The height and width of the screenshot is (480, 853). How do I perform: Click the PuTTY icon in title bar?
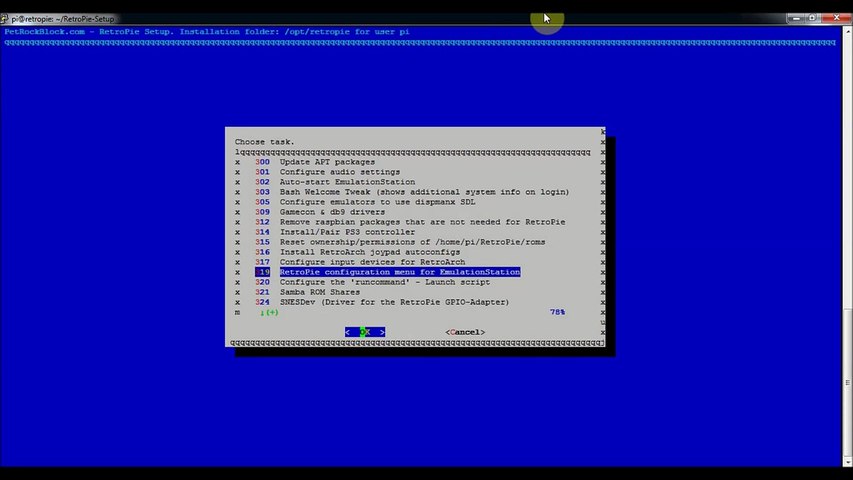(x=4, y=19)
